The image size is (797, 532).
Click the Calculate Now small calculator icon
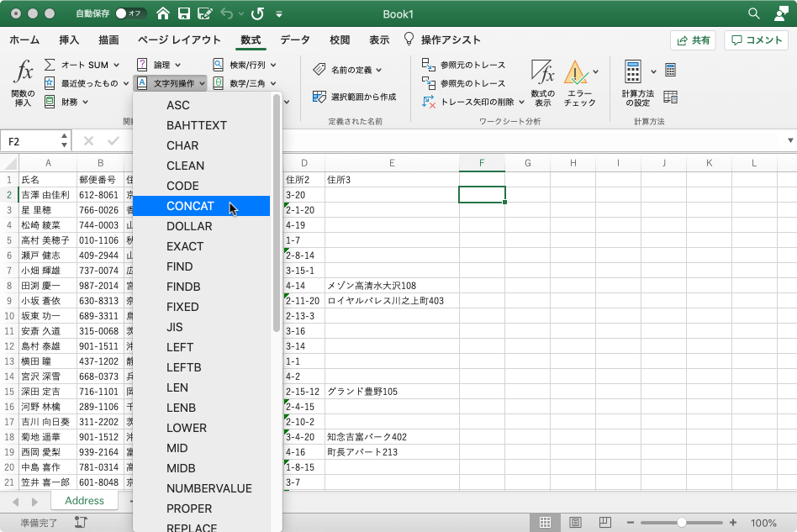670,70
